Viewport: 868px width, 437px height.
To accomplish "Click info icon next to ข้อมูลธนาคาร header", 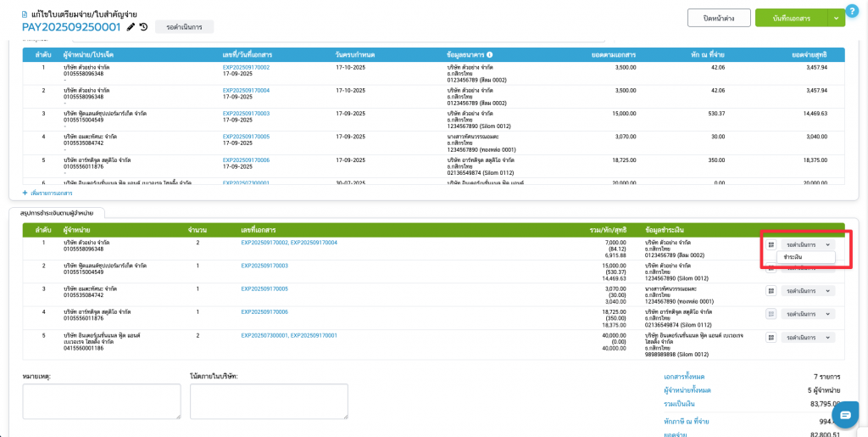I will (489, 54).
